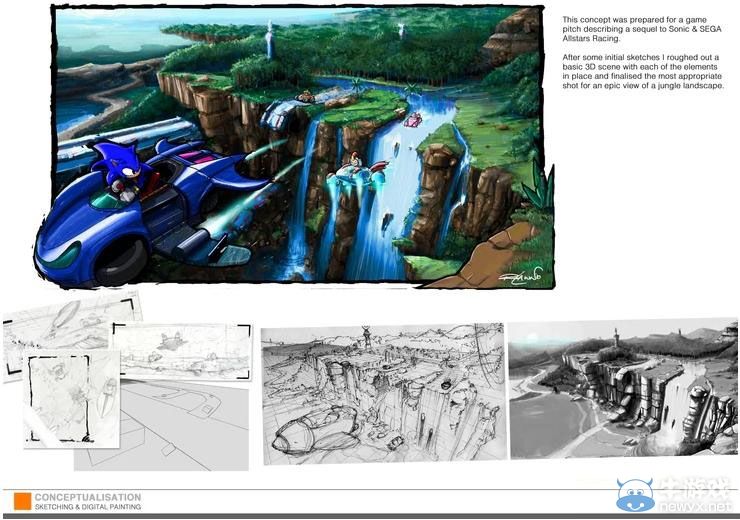Open the grayscale waterfall digital painting

pos(621,388)
